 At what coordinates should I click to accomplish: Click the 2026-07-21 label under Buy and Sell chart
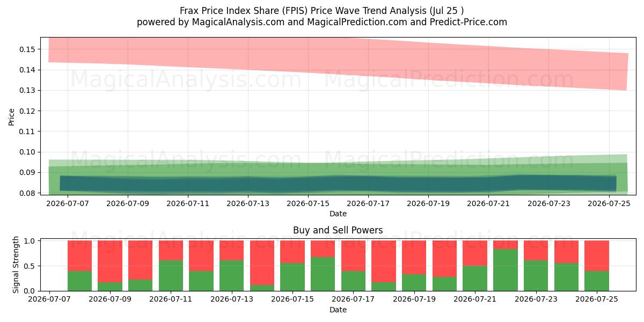475,301
